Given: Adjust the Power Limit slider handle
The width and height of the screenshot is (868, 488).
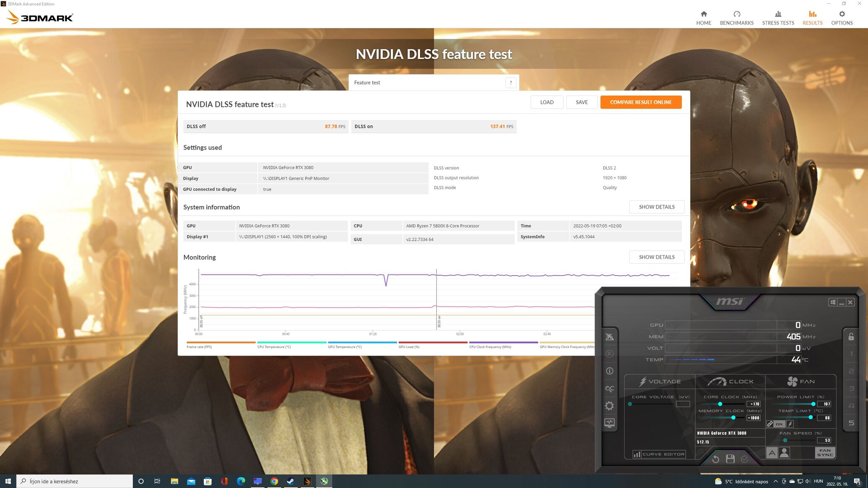Looking at the screenshot, I should [x=813, y=404].
